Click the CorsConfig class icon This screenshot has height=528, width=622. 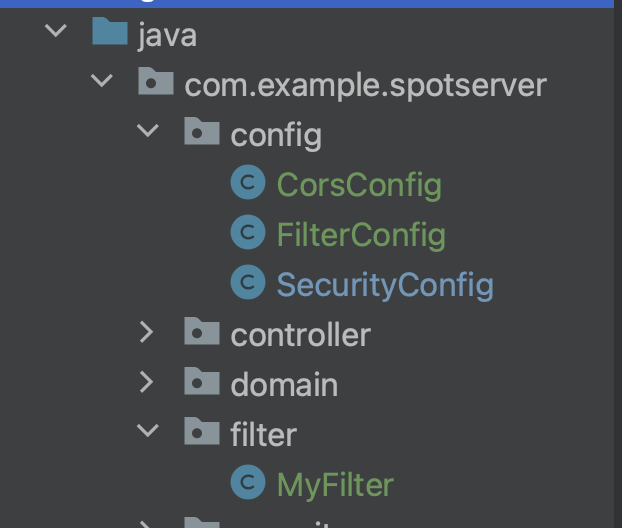(x=247, y=184)
